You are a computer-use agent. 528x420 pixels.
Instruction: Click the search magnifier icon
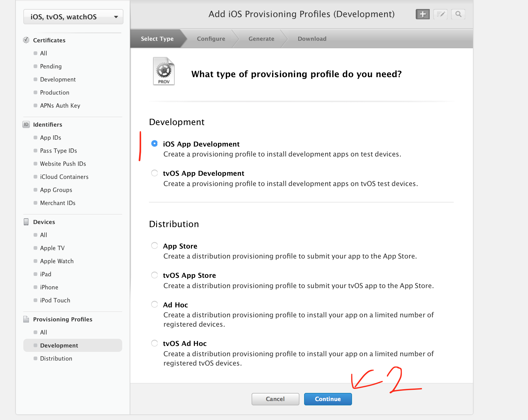[458, 14]
